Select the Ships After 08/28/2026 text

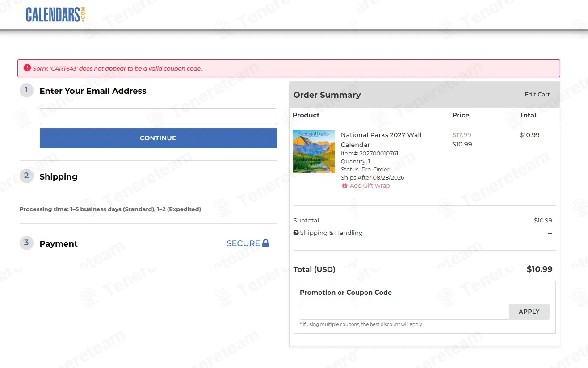373,178
